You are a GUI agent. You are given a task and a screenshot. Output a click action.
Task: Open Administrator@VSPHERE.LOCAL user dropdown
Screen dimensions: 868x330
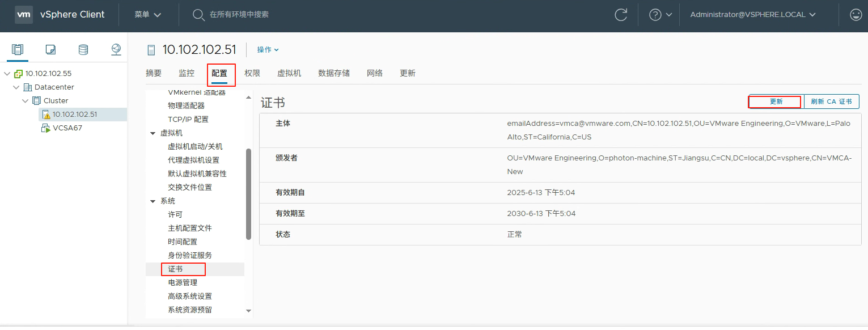tap(753, 15)
